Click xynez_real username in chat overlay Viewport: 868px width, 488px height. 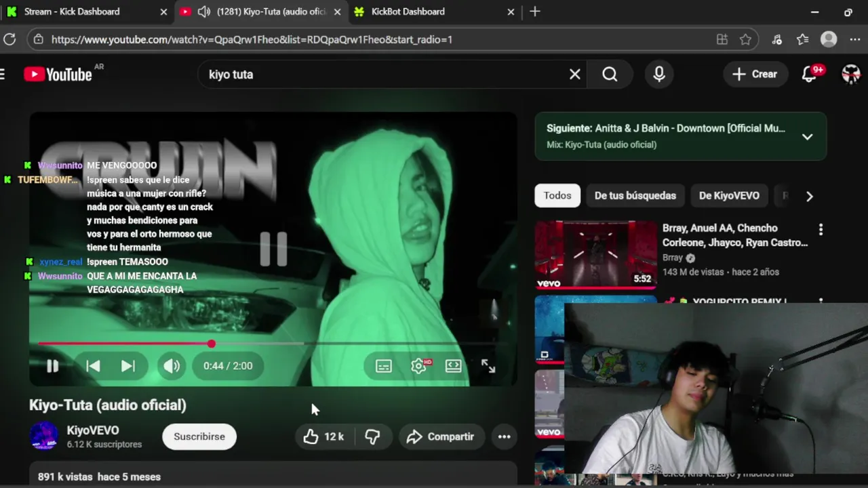pos(61,262)
